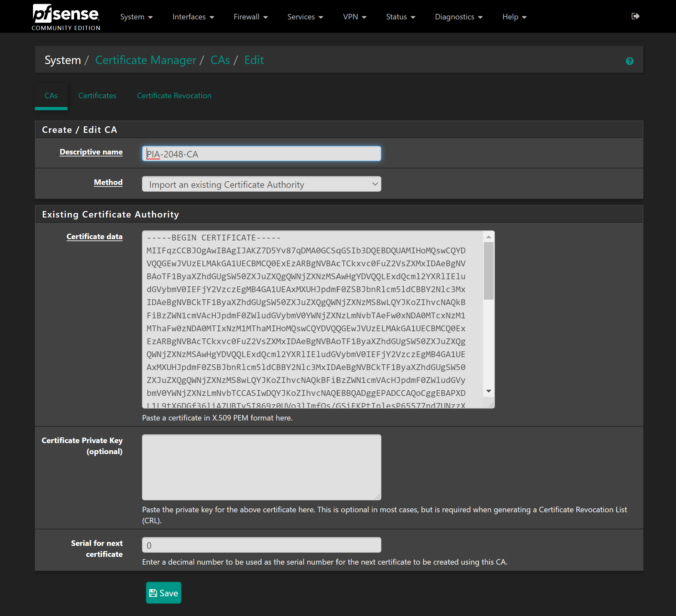Click in the Certificate Private Key textarea
Viewport: 676px width, 616px height.
[262, 467]
